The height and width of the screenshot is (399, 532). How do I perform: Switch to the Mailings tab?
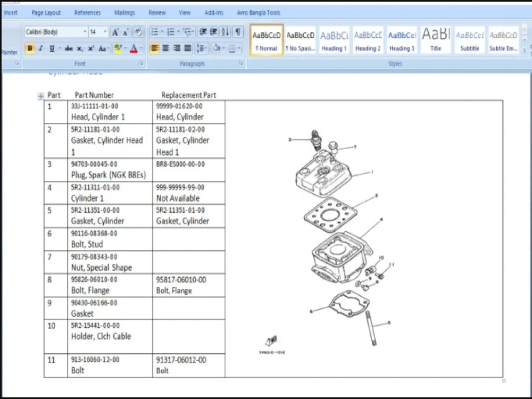(124, 13)
